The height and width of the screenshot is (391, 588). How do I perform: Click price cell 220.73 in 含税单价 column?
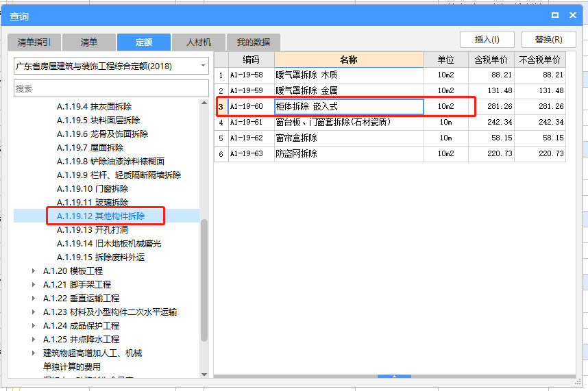pos(491,153)
